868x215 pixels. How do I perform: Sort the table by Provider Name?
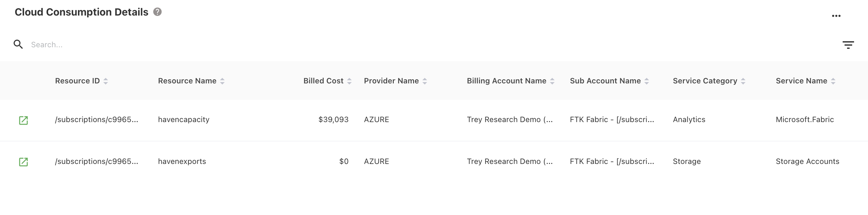point(425,81)
